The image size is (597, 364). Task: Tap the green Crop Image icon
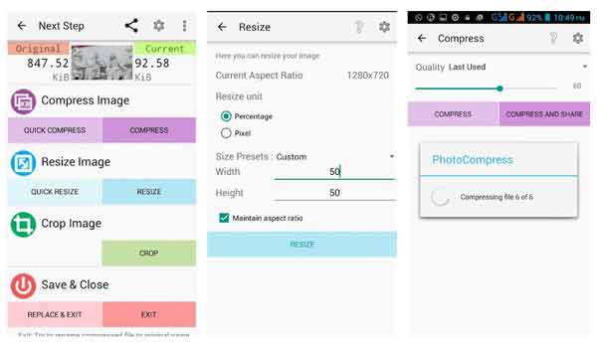point(23,225)
